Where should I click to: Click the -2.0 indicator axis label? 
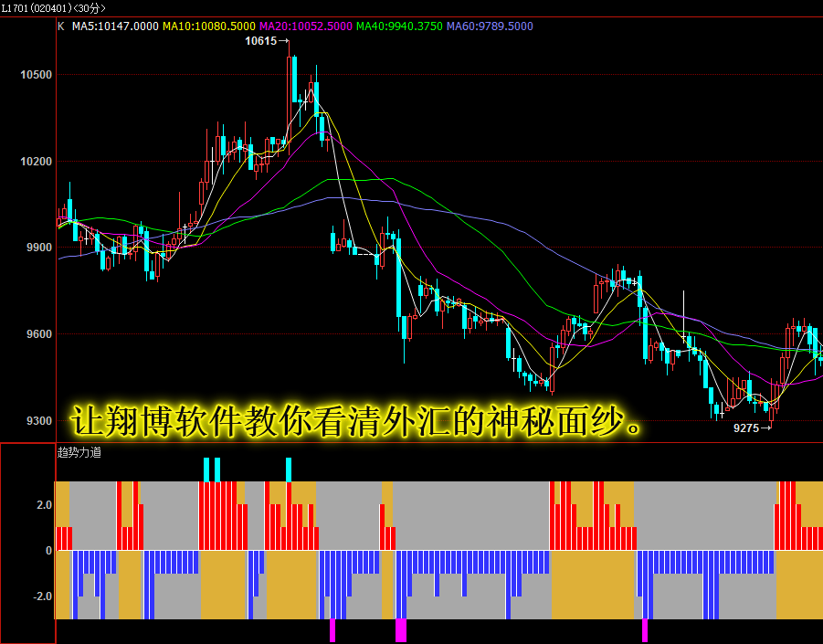[x=42, y=596]
